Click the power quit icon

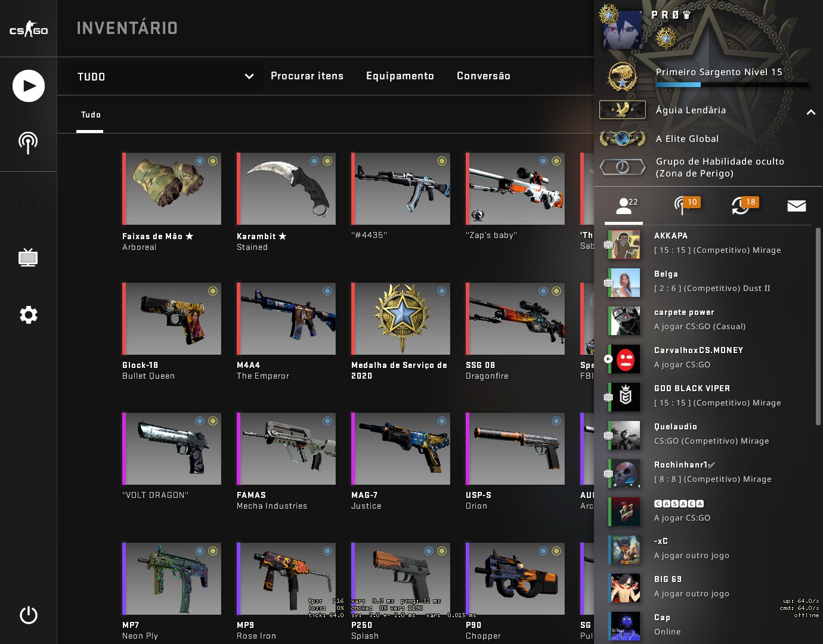point(28,615)
